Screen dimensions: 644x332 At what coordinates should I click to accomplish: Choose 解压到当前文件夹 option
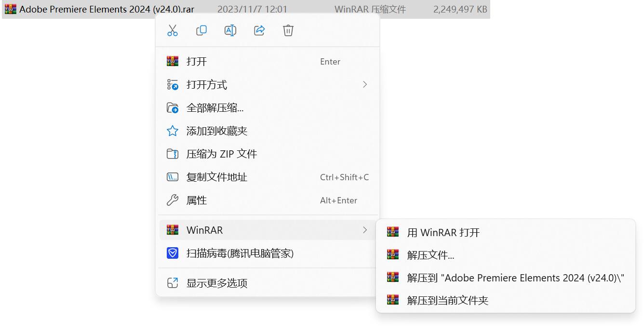pos(447,300)
